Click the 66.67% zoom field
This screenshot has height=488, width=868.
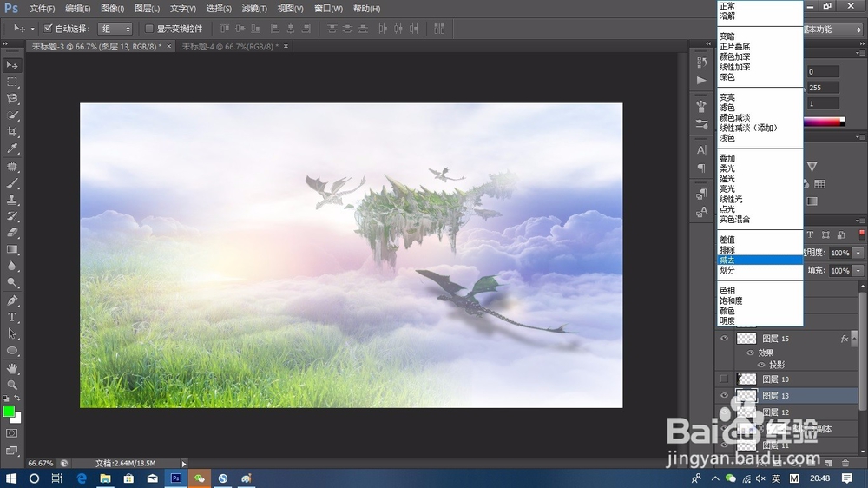[x=41, y=463]
